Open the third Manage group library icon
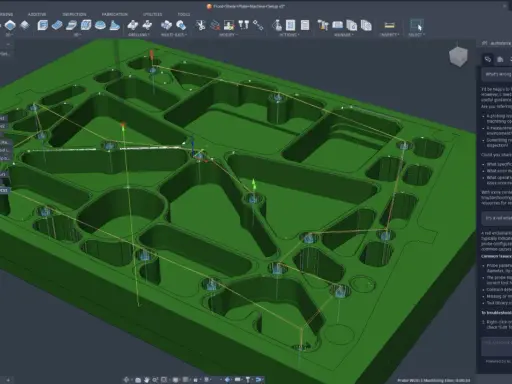Viewport: 512px width, 384px height. click(351, 25)
